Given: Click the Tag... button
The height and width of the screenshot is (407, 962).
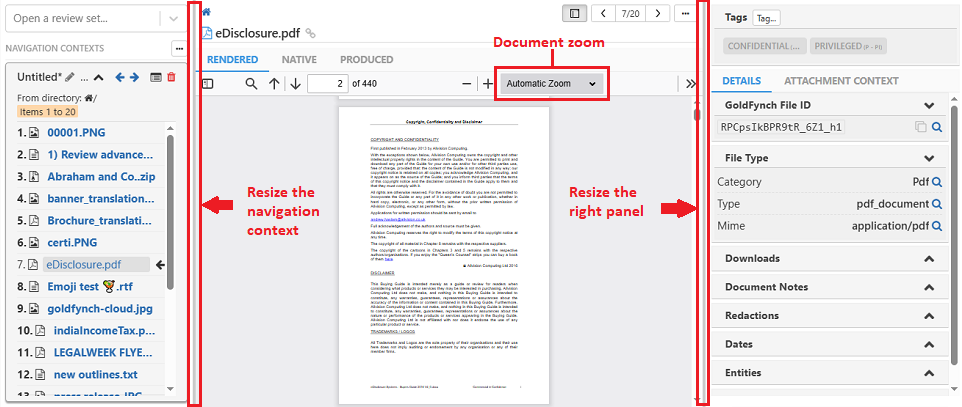Looking at the screenshot, I should [x=766, y=18].
